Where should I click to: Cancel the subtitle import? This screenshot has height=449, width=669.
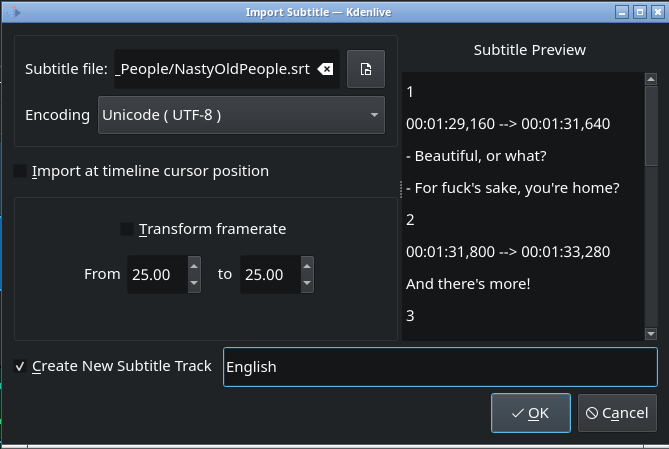pyautogui.click(x=617, y=413)
